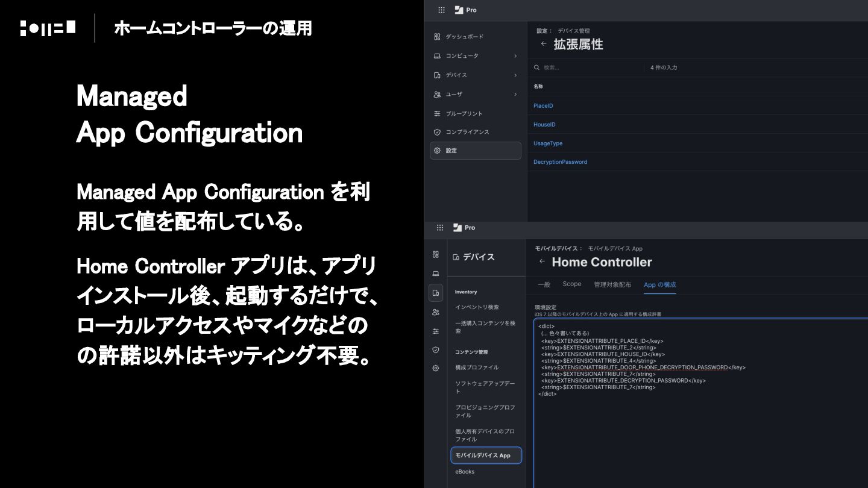Open the HouseID extension attribute
868x488 pixels.
(544, 125)
